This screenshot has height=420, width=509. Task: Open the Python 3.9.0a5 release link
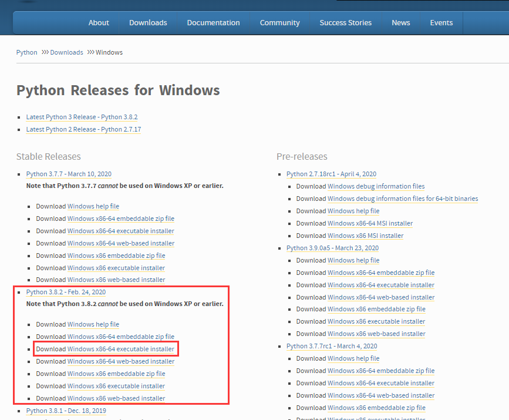click(332, 248)
